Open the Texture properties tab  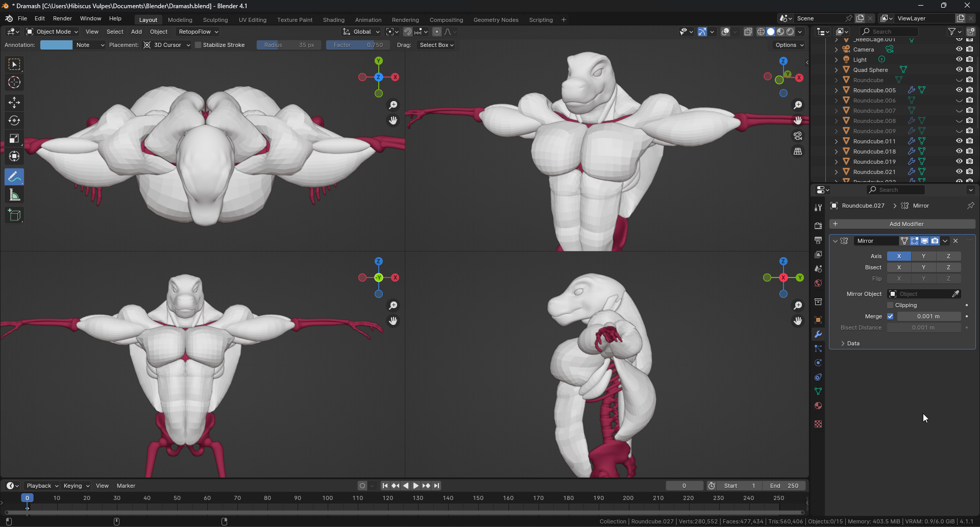[818, 424]
